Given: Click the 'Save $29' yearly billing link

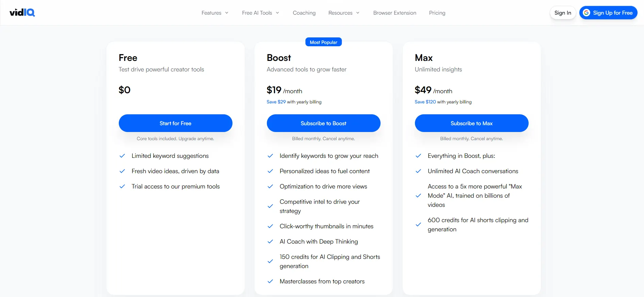Looking at the screenshot, I should pos(276,102).
